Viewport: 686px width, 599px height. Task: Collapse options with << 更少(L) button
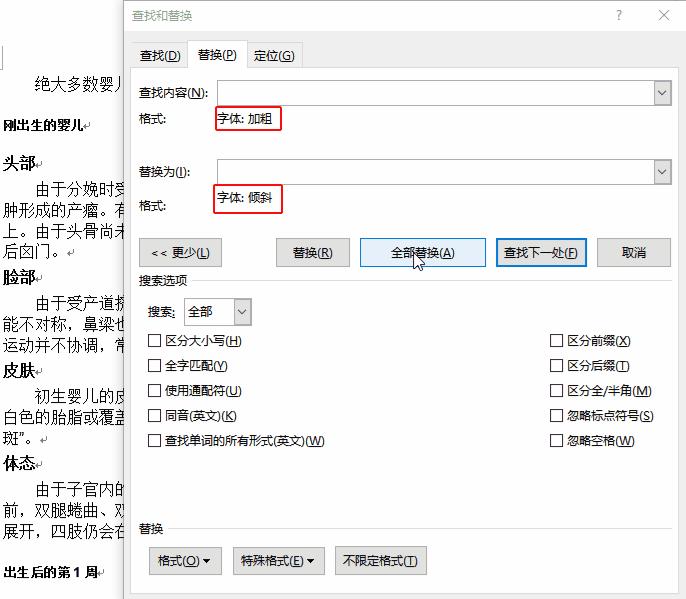click(180, 252)
